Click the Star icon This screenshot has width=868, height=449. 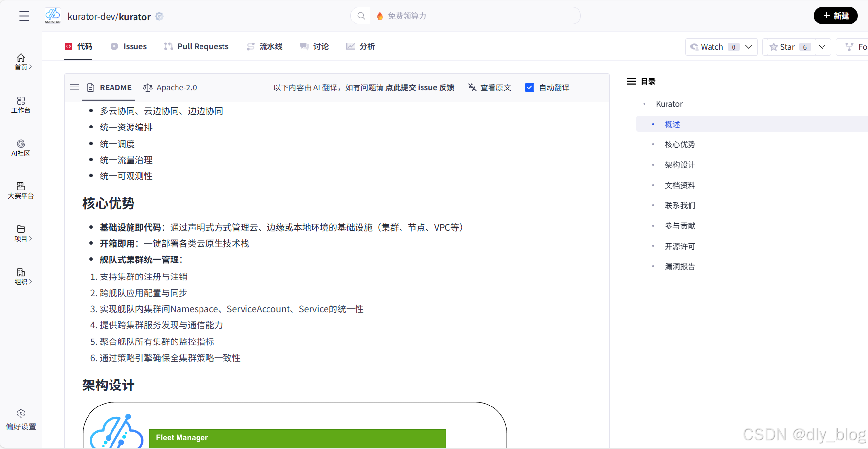pyautogui.click(x=774, y=47)
